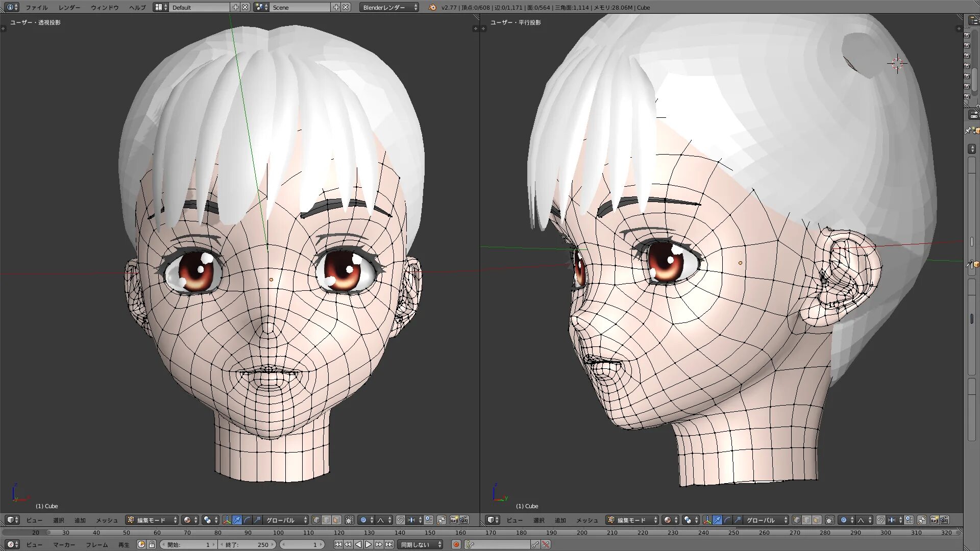980x551 pixels.
Task: Open the ファイル menu
Action: [x=36, y=7]
